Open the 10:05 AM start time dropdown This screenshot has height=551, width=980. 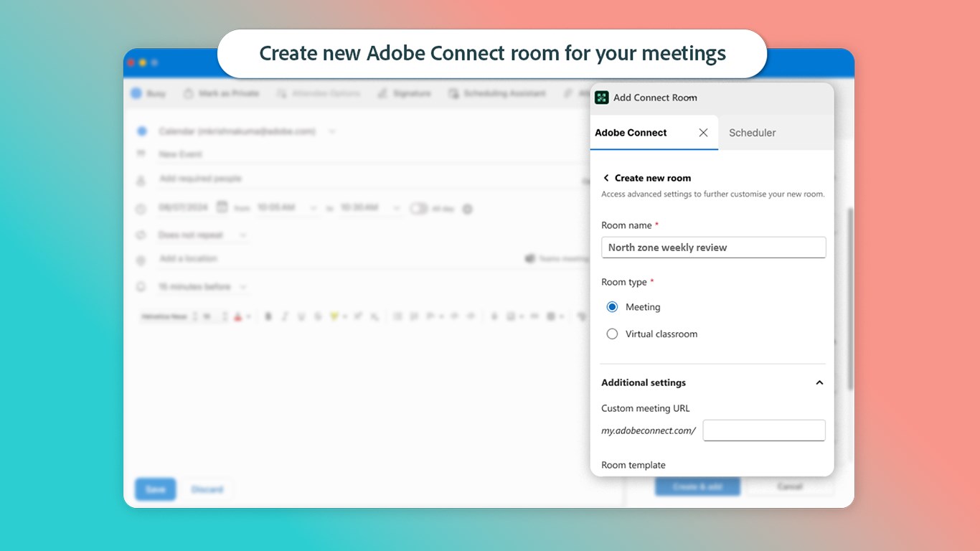[x=288, y=207]
